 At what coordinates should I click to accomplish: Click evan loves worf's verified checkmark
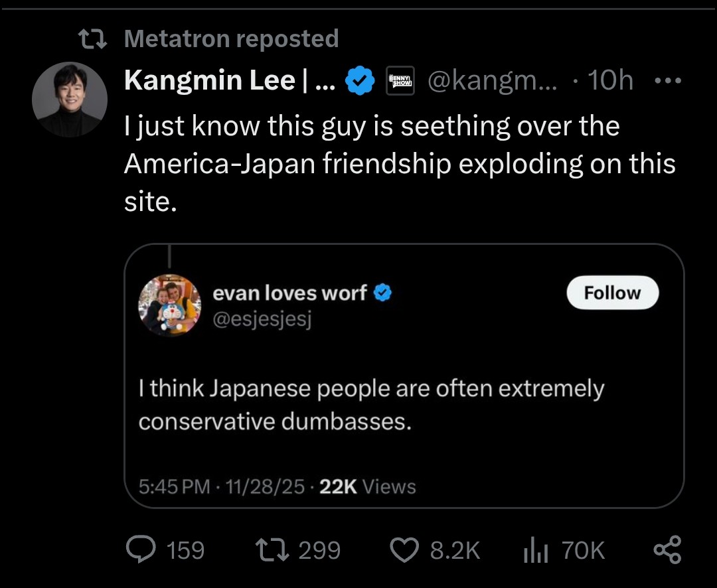383,293
